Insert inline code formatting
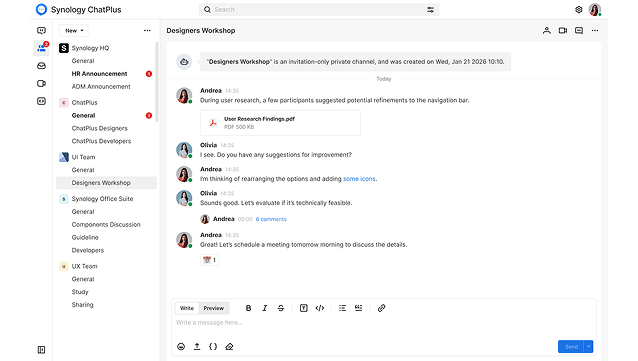638x361 pixels. (x=320, y=308)
